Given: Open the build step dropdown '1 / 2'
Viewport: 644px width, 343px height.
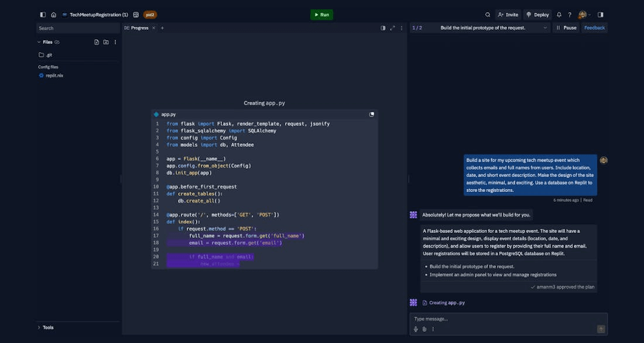Looking at the screenshot, I should click(x=479, y=28).
